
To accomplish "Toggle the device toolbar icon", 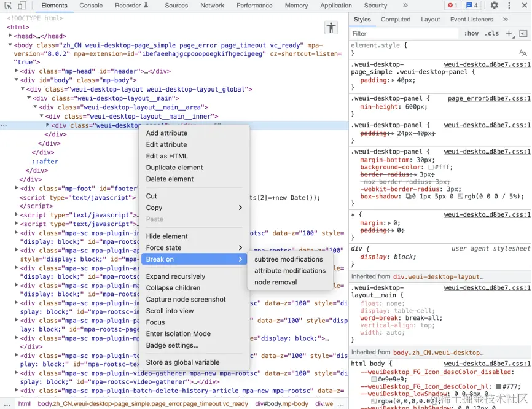I will [22, 6].
